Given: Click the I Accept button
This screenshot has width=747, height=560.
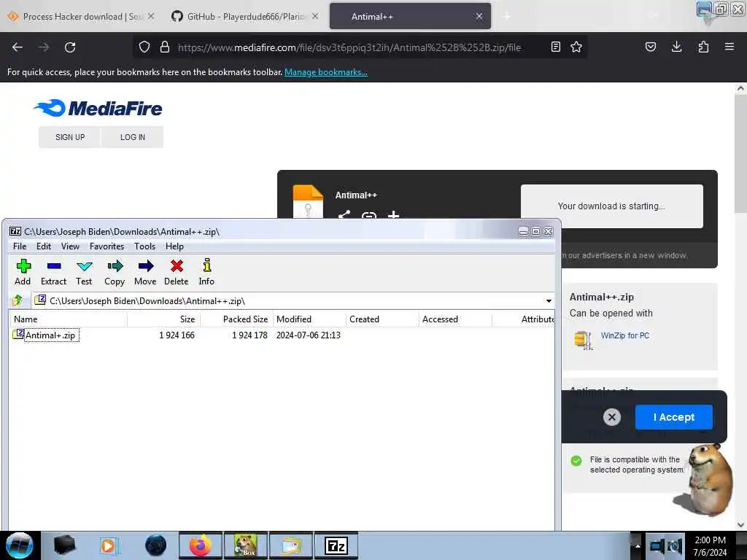Looking at the screenshot, I should coord(673,417).
